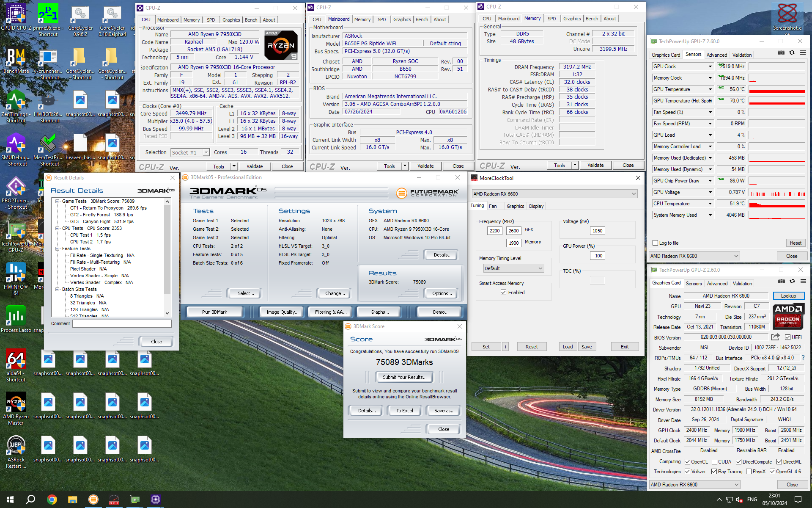Open the notification center in the taskbar
The image size is (812, 508).
pyautogui.click(x=798, y=500)
